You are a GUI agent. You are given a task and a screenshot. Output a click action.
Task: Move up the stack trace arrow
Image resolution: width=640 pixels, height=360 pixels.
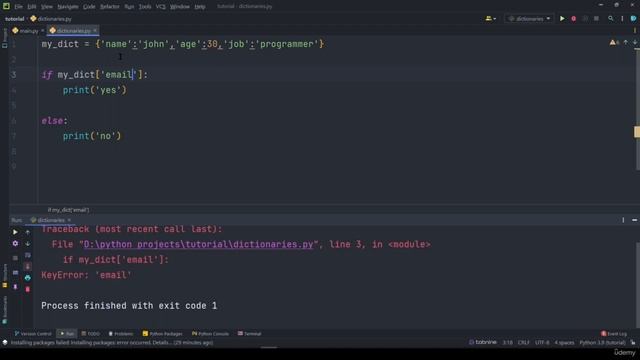click(x=28, y=232)
